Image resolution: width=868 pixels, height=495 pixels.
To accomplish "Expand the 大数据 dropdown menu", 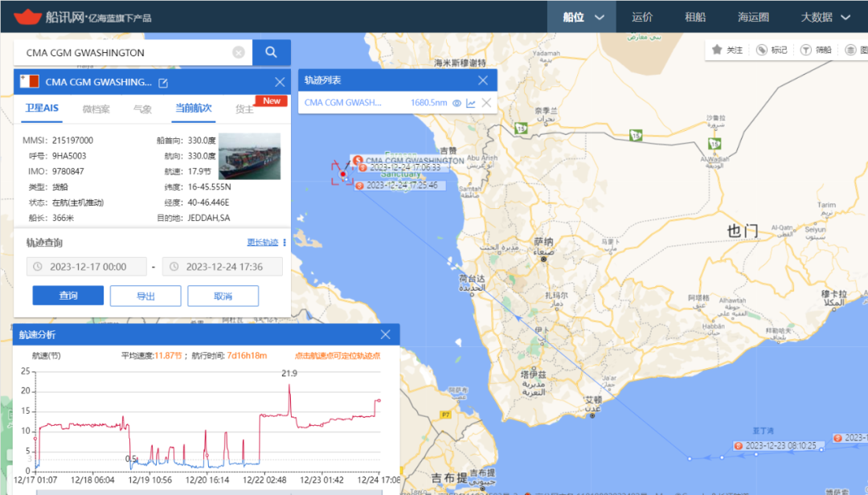I will [x=825, y=17].
